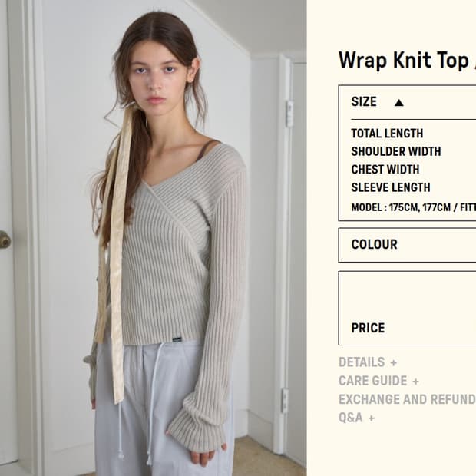
Task: Open the COLOUR selection box
Action: point(407,245)
